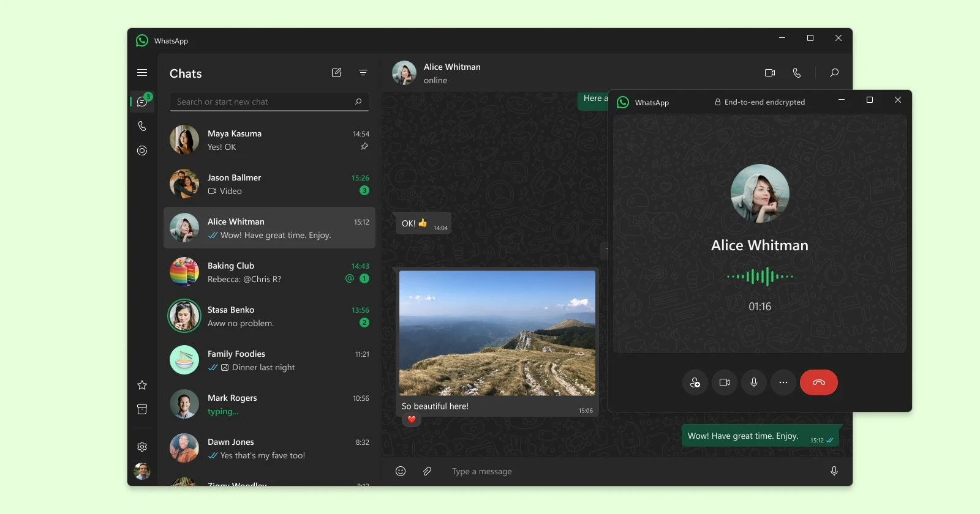The height and width of the screenshot is (514, 980).
Task: Open the mountain landscape photo
Action: (497, 333)
